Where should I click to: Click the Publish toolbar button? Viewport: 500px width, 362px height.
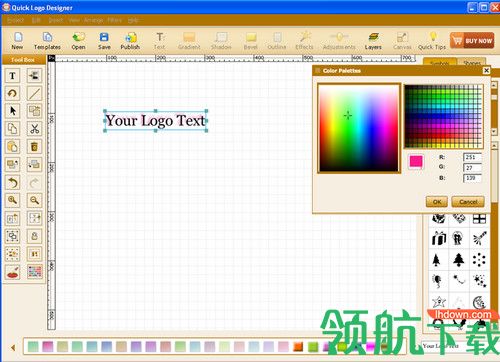point(130,41)
